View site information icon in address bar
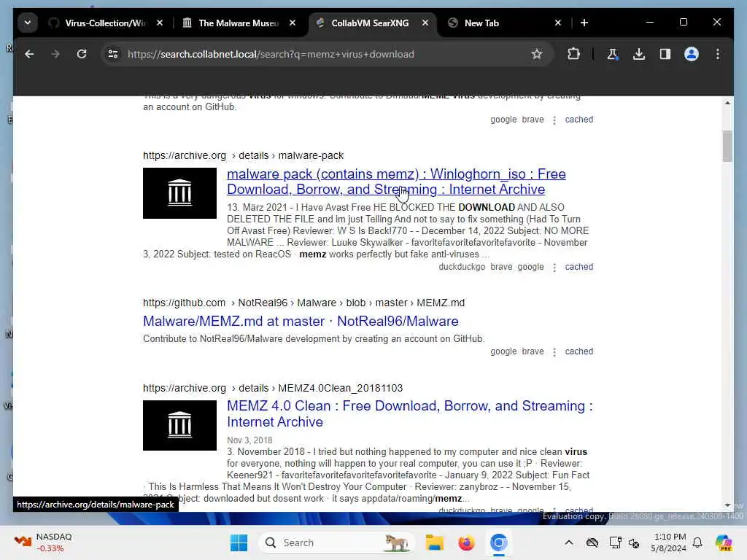This screenshot has height=560, width=747. pyautogui.click(x=113, y=54)
